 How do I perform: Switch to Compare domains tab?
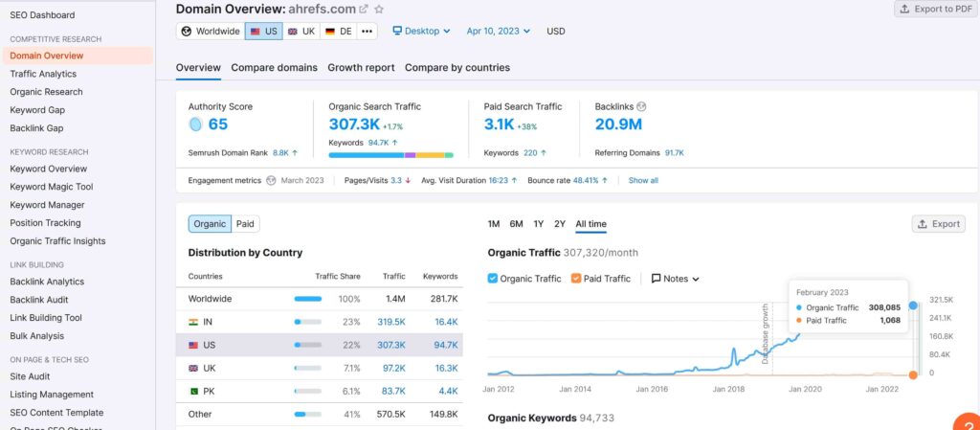275,67
